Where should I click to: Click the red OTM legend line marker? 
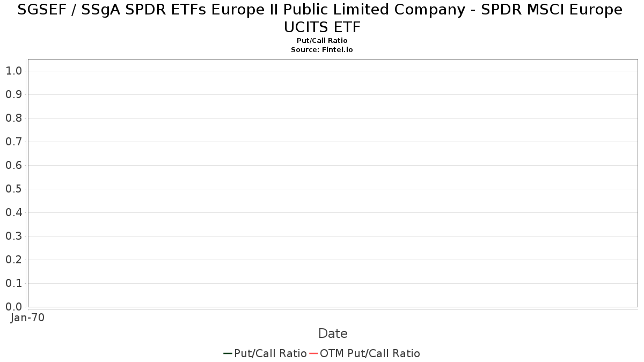[314, 353]
